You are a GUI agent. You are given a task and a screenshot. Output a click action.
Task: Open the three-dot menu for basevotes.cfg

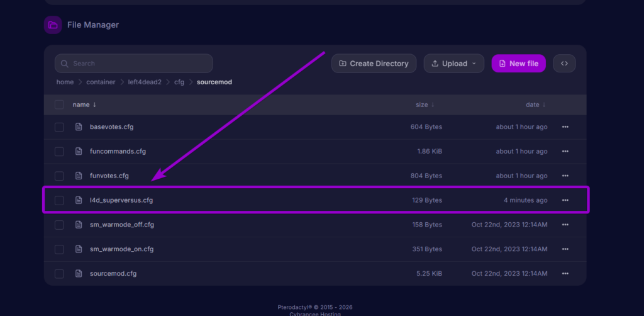(x=565, y=127)
